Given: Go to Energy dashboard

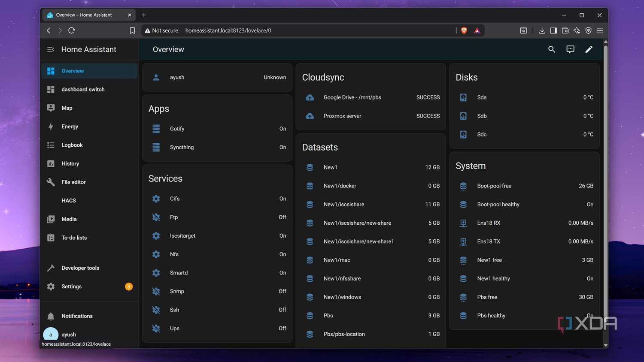Looking at the screenshot, I should [x=89, y=127].
